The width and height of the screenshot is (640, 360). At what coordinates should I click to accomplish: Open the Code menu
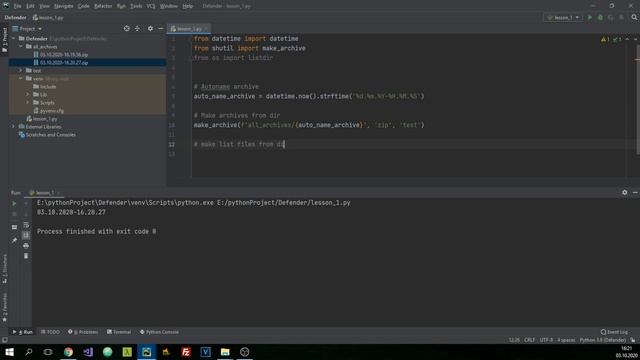(83, 6)
